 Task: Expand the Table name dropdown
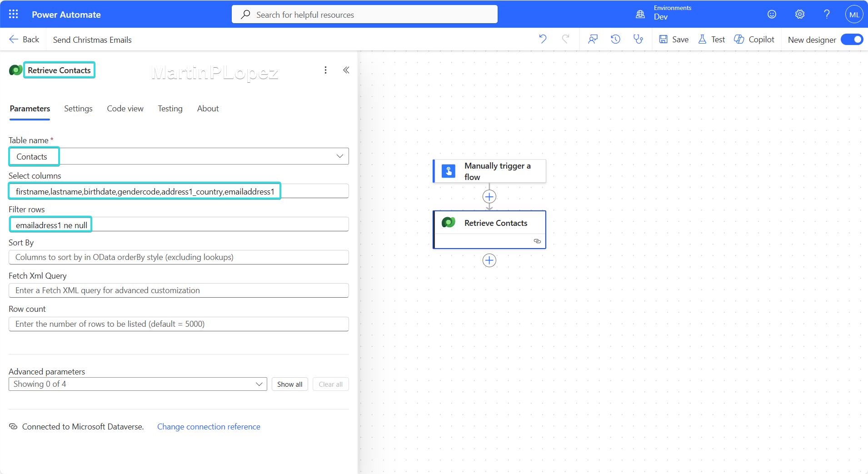tap(339, 156)
